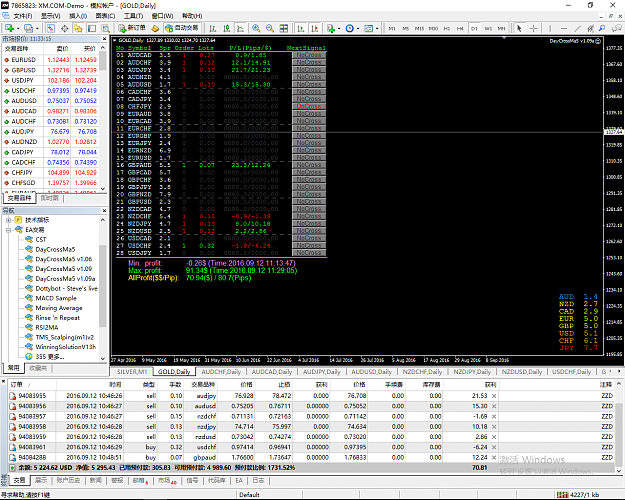Select the arrow cursor tool
625x500 pixels.
519,28
